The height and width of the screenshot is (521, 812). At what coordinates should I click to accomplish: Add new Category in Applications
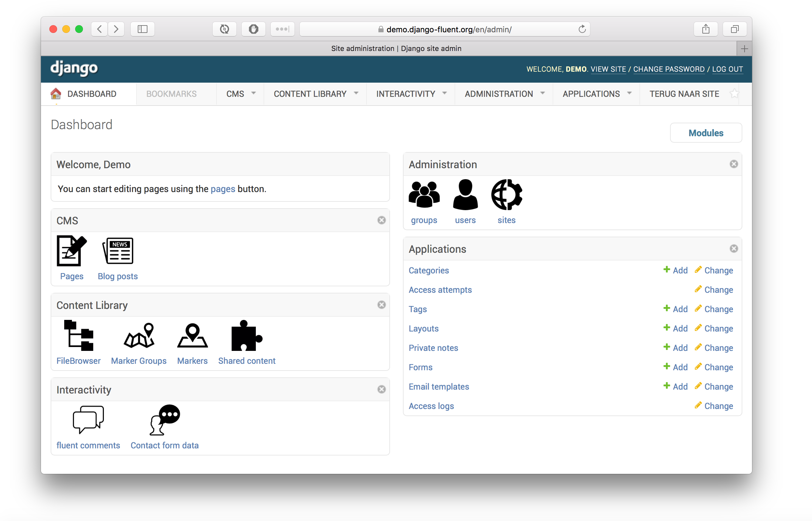(675, 270)
